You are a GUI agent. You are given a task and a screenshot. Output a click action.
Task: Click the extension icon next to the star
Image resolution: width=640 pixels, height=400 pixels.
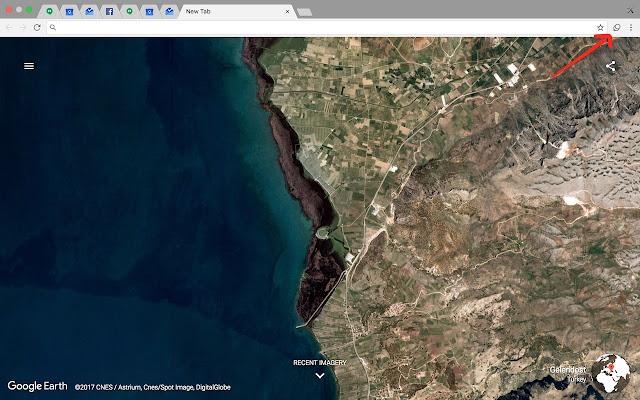[617, 28]
